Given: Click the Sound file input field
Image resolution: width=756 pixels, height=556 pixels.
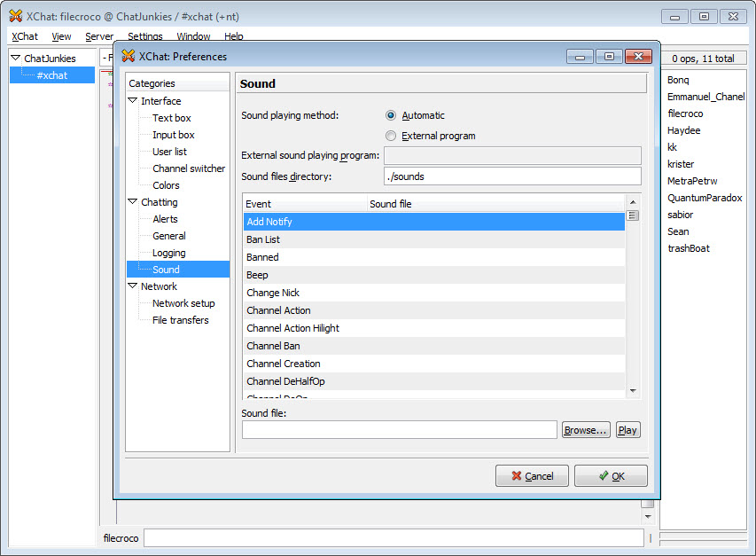Looking at the screenshot, I should pyautogui.click(x=400, y=430).
